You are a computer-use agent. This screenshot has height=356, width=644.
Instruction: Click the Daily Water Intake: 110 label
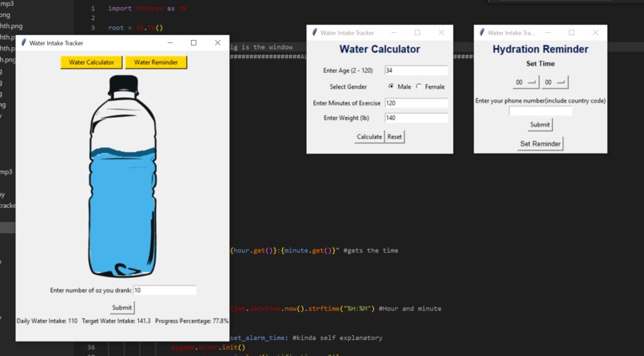click(x=47, y=321)
